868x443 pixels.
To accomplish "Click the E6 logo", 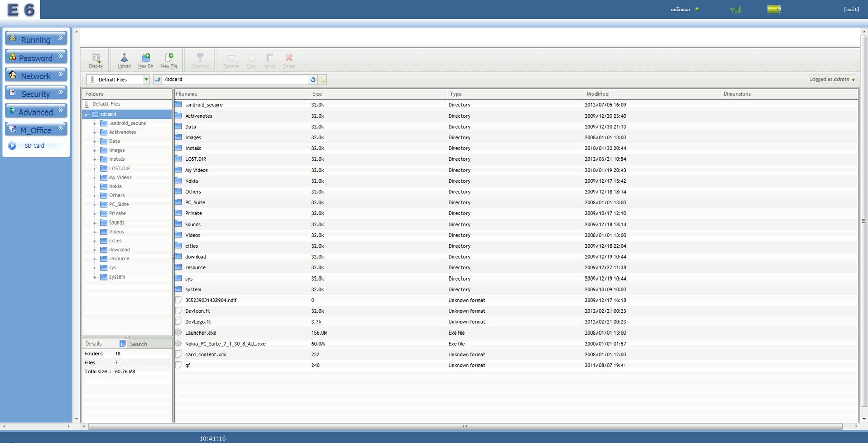I will tap(21, 10).
